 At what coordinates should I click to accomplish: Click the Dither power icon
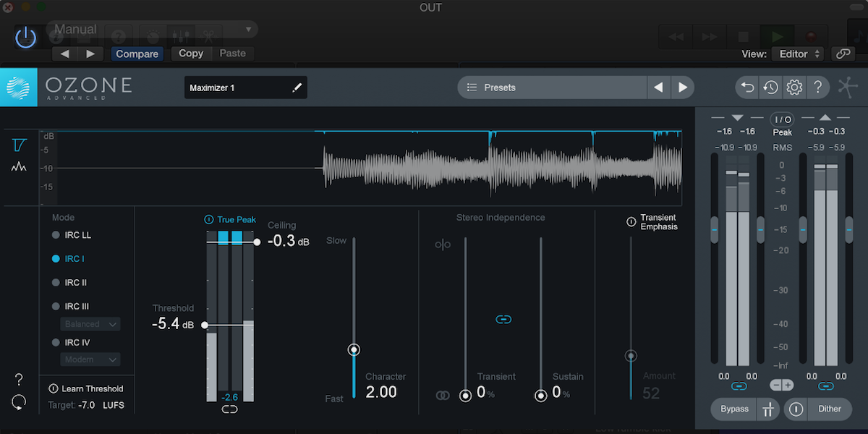[x=796, y=409]
